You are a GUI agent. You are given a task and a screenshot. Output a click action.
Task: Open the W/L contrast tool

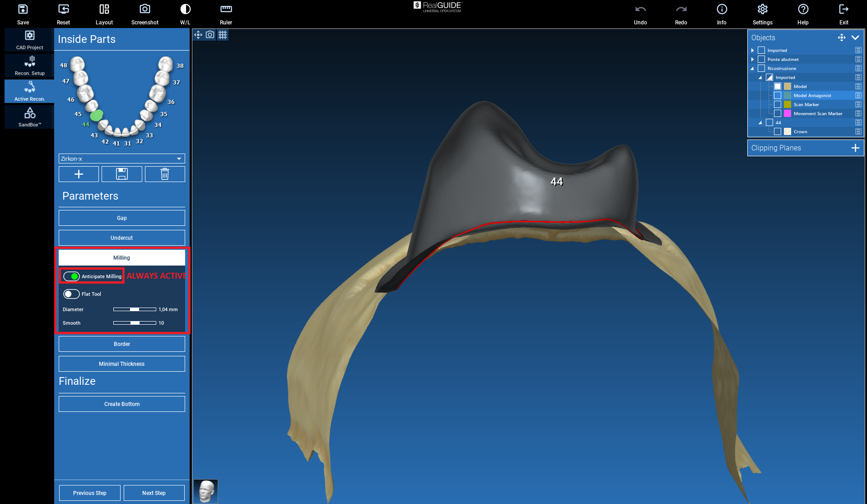click(x=185, y=9)
